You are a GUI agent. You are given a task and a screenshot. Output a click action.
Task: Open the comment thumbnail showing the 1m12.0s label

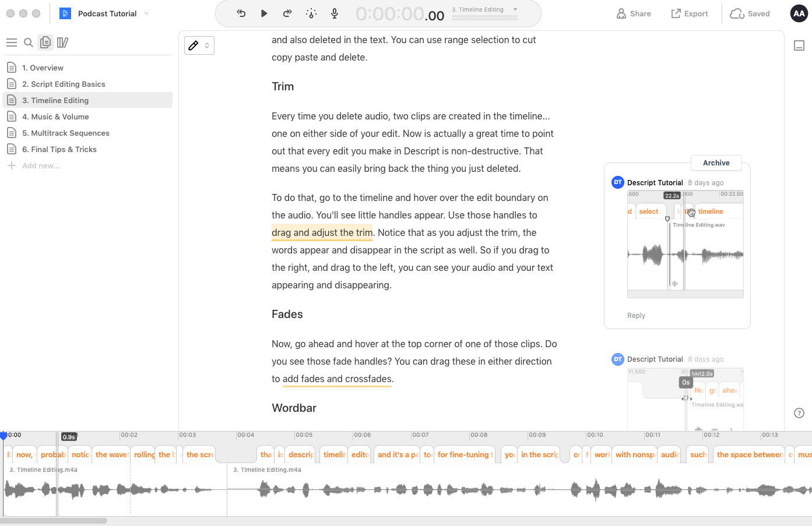point(686,399)
